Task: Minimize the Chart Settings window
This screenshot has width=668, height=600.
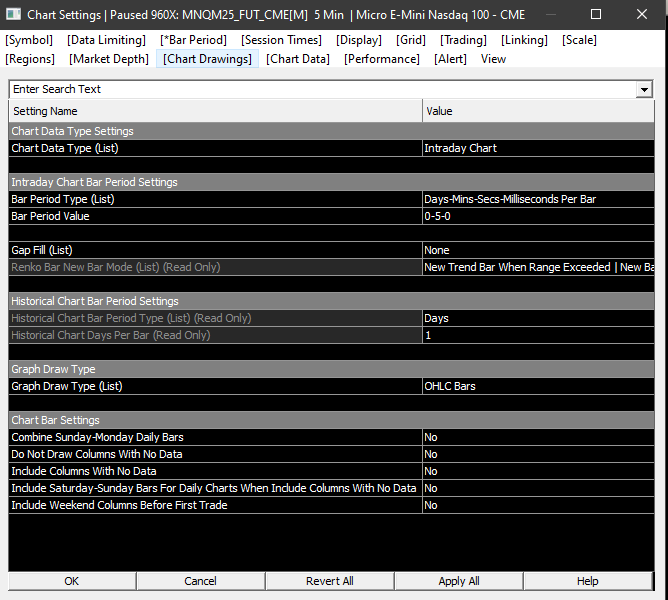Action: (x=551, y=14)
